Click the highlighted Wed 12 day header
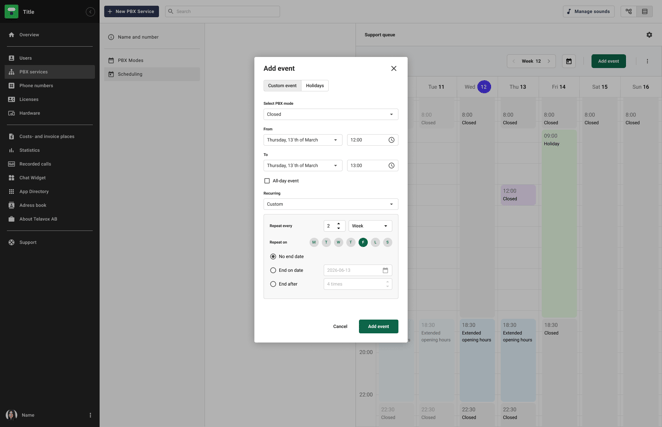662x427 pixels. point(478,87)
